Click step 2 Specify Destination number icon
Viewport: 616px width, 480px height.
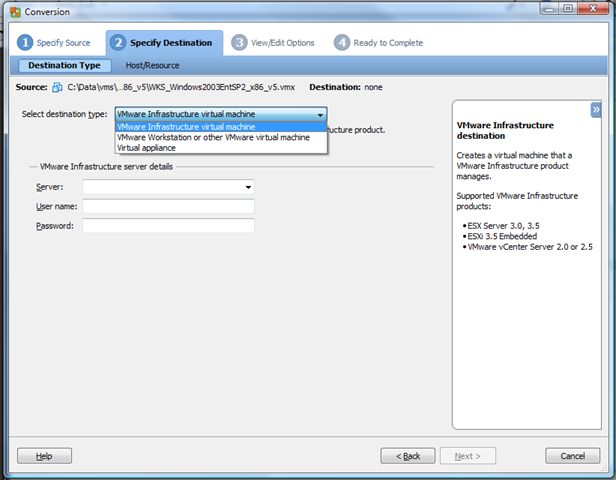(118, 43)
